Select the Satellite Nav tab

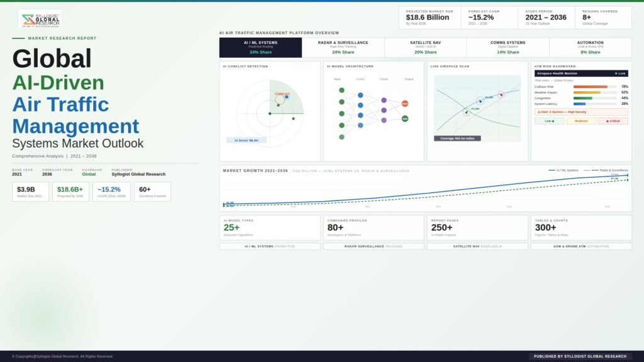click(x=426, y=48)
